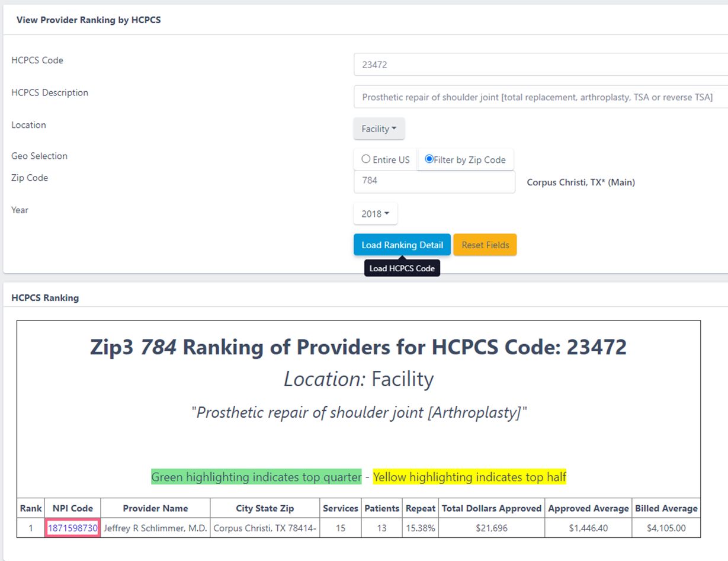Click the Total Dollars Approved column header
Image resolution: width=728 pixels, height=561 pixels.
pos(492,508)
